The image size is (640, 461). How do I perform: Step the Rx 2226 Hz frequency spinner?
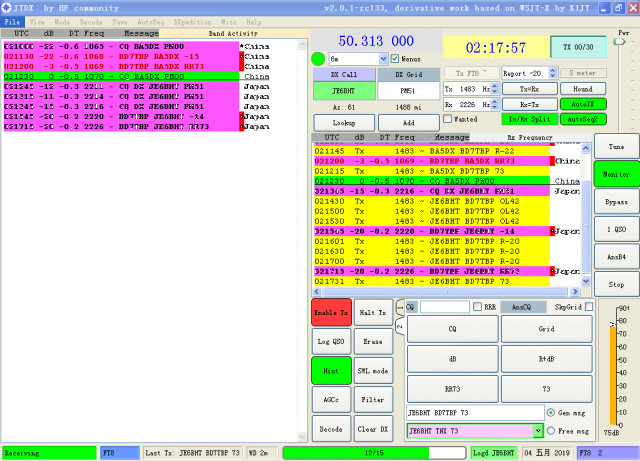coord(494,105)
